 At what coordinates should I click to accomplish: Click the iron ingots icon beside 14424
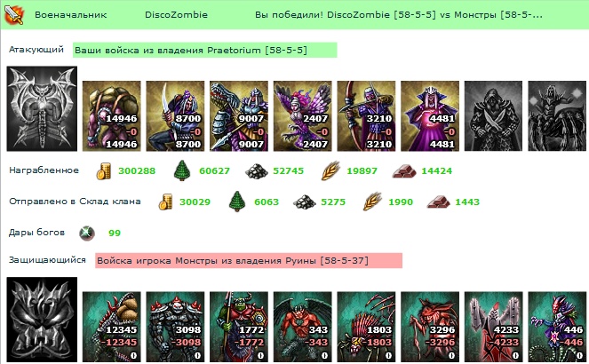point(404,171)
